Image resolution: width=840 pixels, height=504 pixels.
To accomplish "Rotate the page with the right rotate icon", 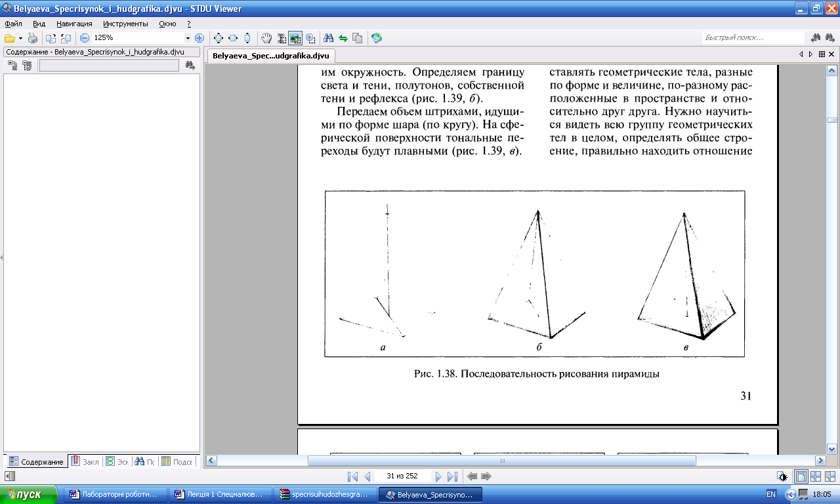I will pyautogui.click(x=65, y=38).
